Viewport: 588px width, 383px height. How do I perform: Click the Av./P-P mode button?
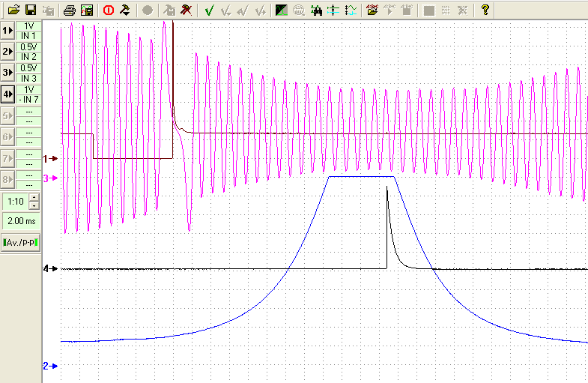[21, 243]
